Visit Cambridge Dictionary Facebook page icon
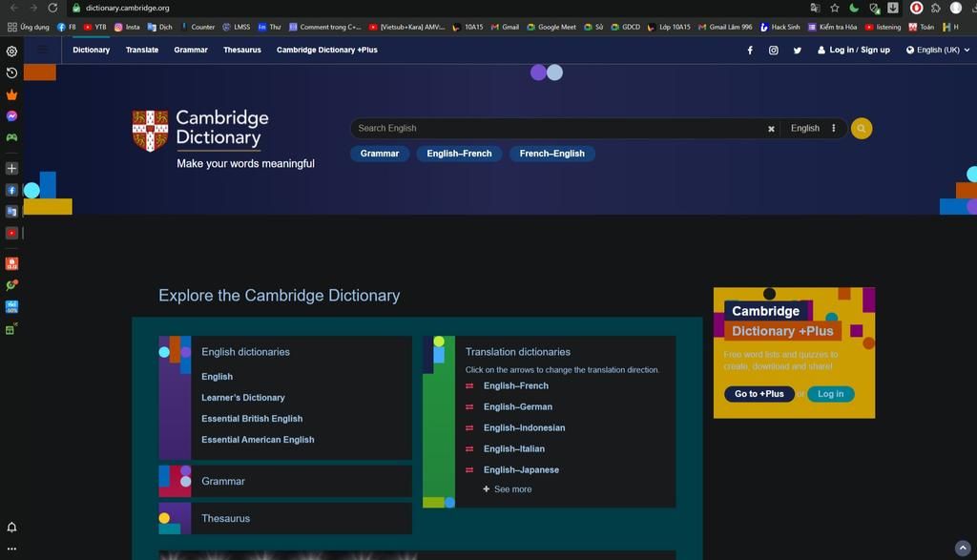The height and width of the screenshot is (560, 977). coord(750,51)
